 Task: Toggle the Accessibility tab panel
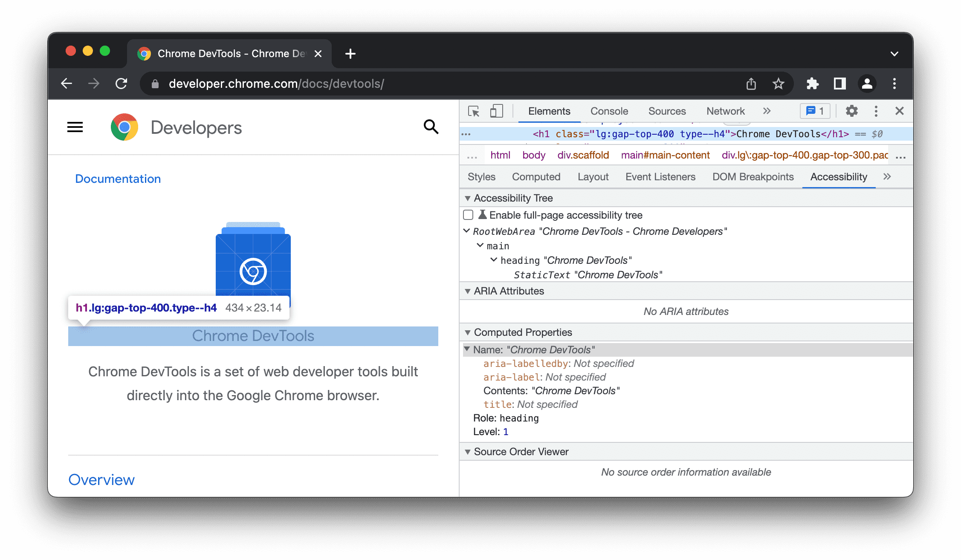[x=838, y=177]
